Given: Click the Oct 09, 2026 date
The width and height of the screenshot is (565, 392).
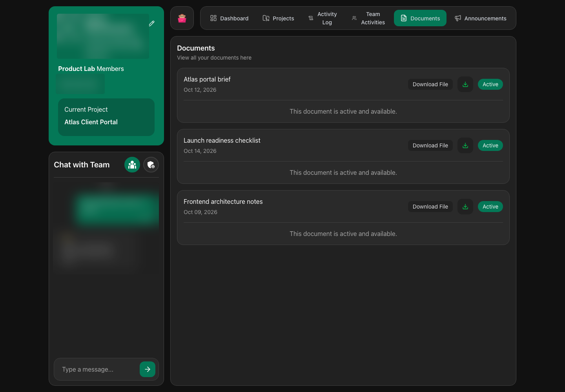Looking at the screenshot, I should pyautogui.click(x=200, y=212).
